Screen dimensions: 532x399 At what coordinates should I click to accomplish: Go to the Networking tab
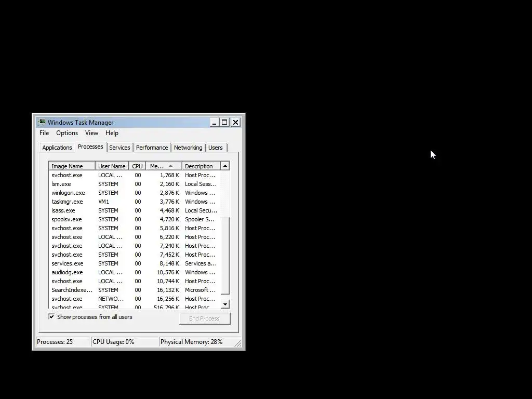tap(188, 148)
